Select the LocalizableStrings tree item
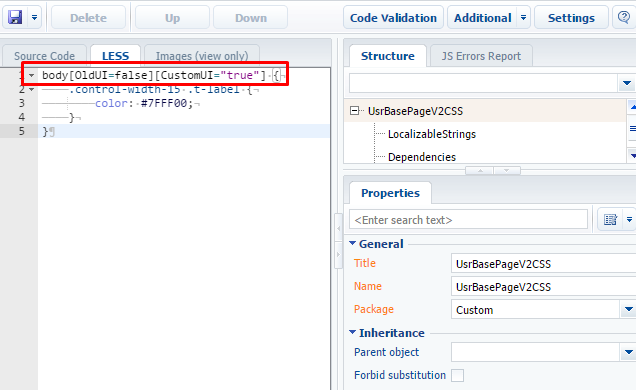This screenshot has height=390, width=636. pyautogui.click(x=432, y=134)
